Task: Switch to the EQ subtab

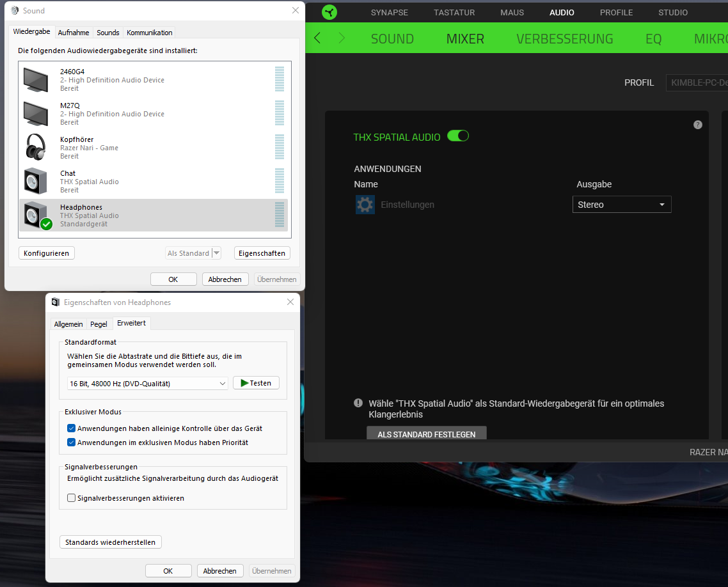Action: pyautogui.click(x=653, y=38)
